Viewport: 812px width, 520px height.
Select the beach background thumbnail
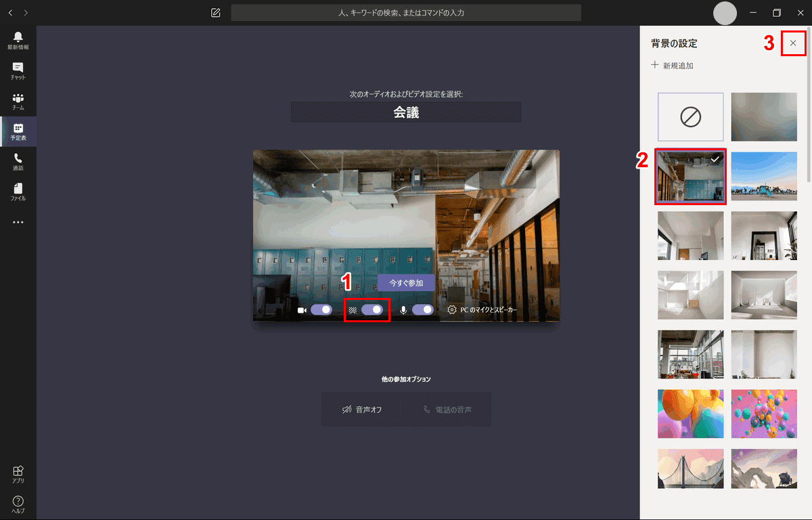(764, 176)
